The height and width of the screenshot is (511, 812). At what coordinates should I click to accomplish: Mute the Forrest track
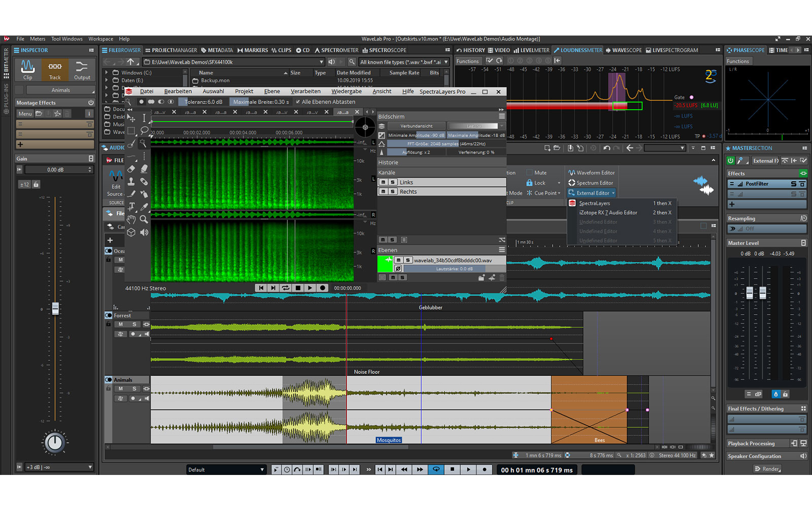click(121, 324)
